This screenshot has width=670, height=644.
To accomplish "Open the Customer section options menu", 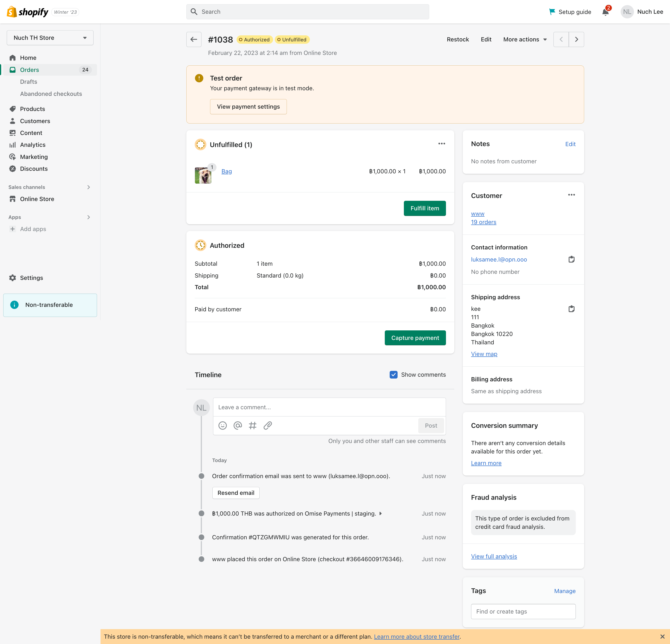I will [571, 195].
